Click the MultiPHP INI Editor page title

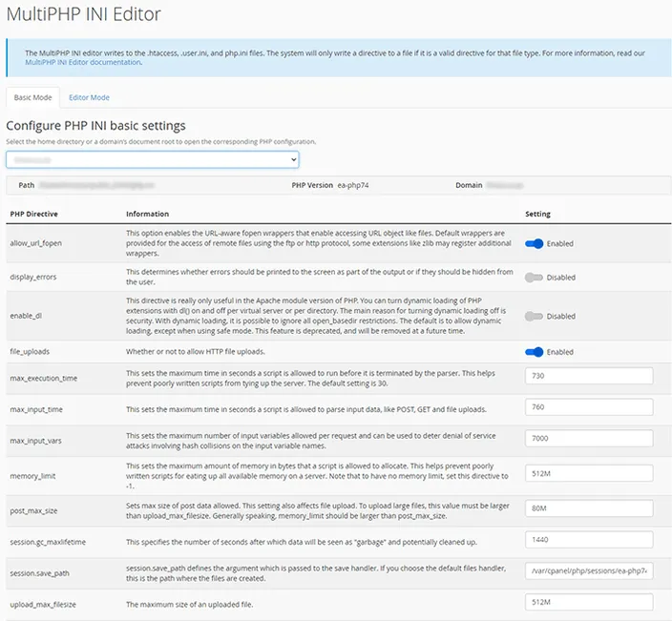[x=84, y=14]
